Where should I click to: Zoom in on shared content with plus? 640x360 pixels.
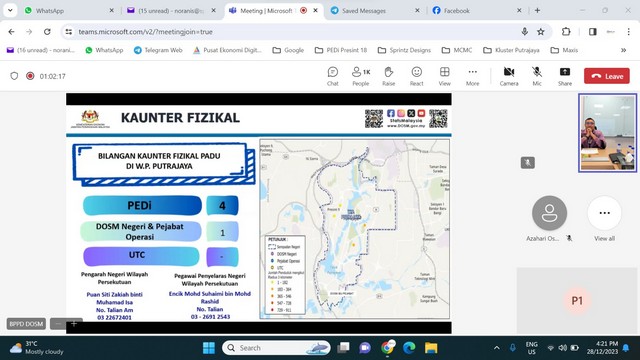74,324
